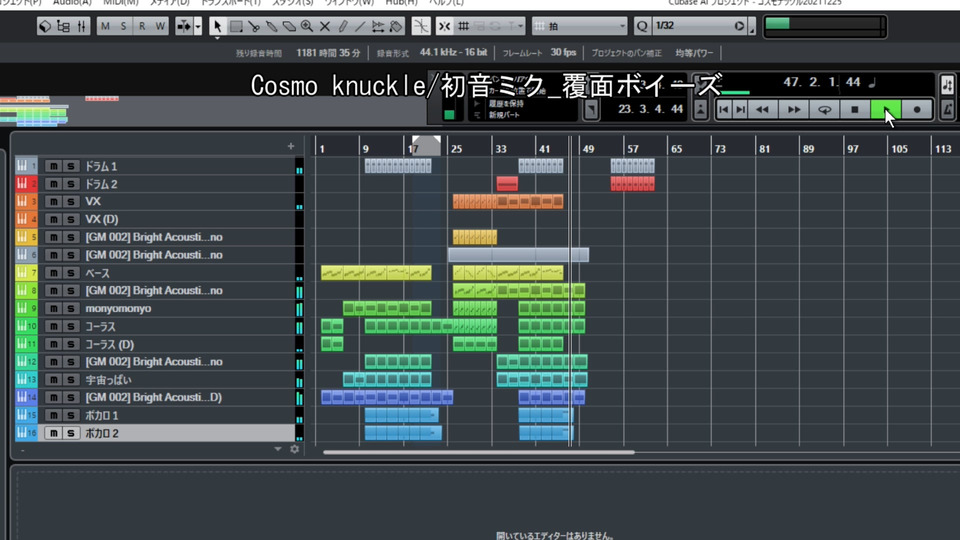Expand the quantize panel corner arrow
The image size is (960, 540).
(752, 27)
